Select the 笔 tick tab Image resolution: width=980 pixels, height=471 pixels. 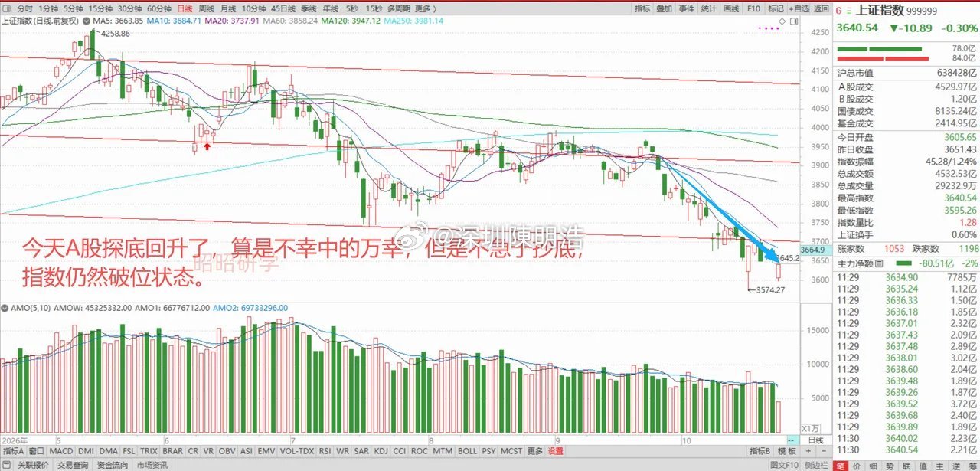point(841,465)
